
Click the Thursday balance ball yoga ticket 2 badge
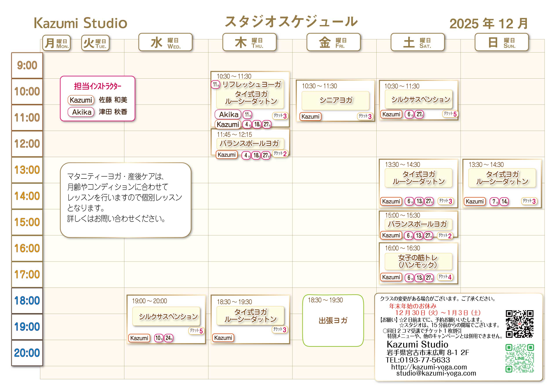(x=280, y=154)
